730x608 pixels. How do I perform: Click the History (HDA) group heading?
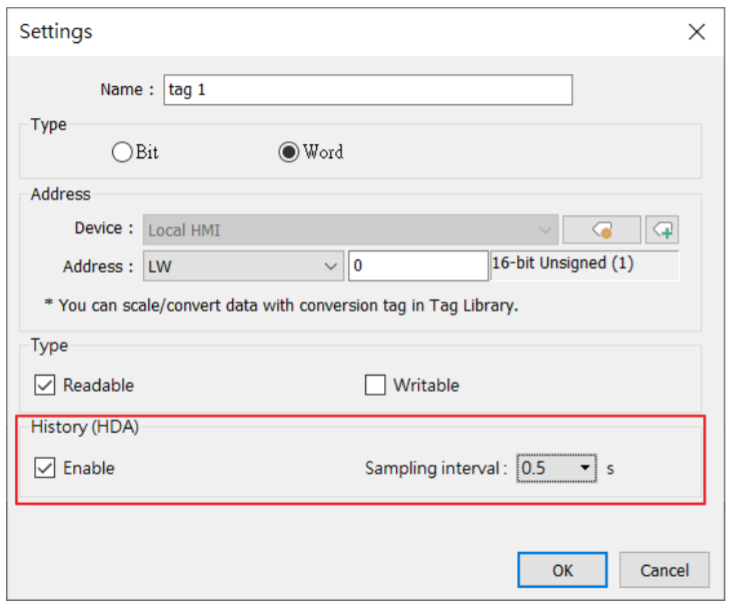pyautogui.click(x=85, y=426)
